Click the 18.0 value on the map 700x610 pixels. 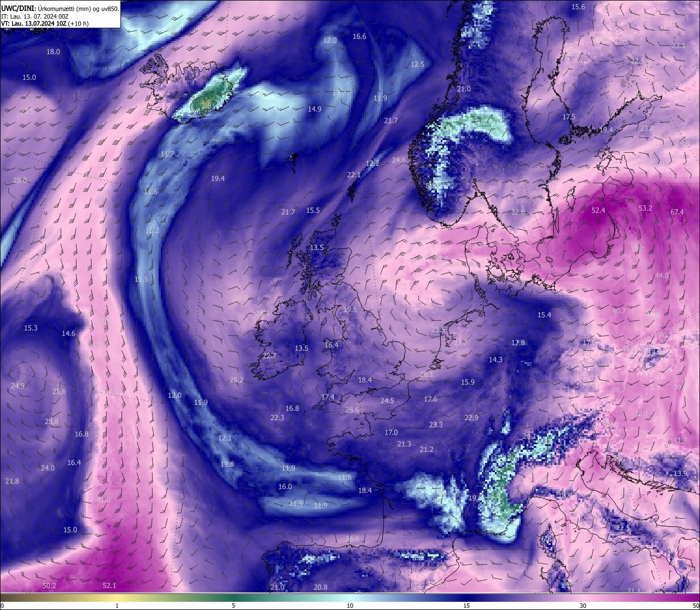[53, 51]
